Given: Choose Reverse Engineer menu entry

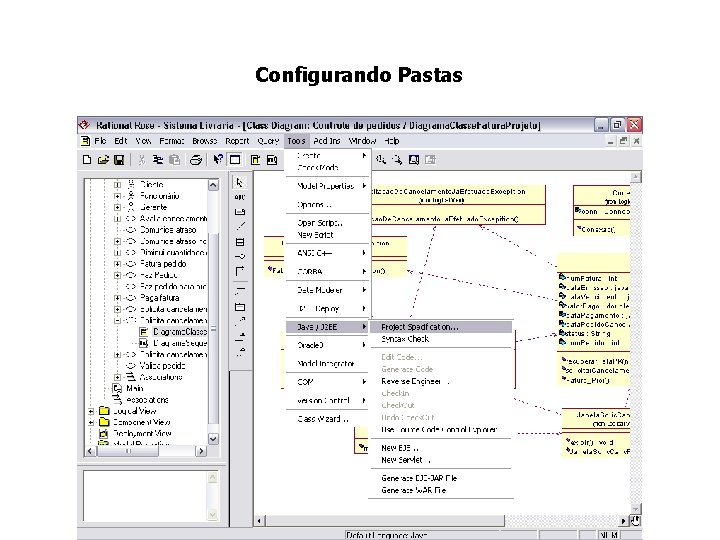Looking at the screenshot, I should pos(440,381).
